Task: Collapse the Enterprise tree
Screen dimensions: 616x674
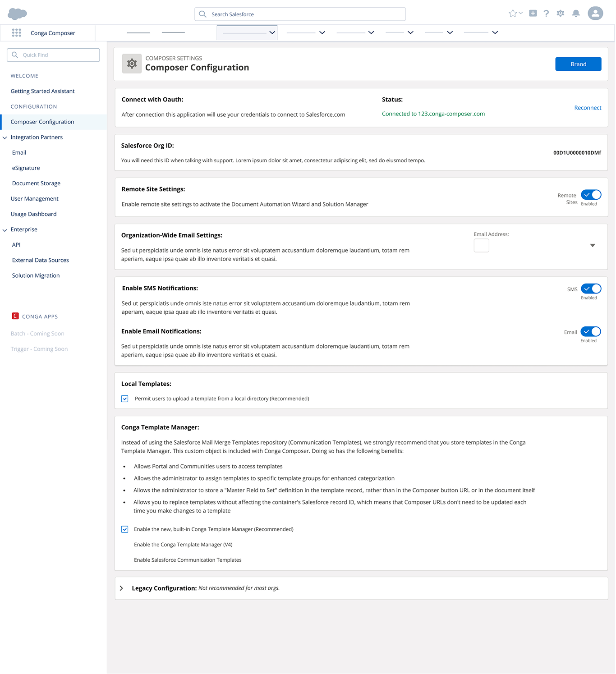Action: [x=5, y=230]
